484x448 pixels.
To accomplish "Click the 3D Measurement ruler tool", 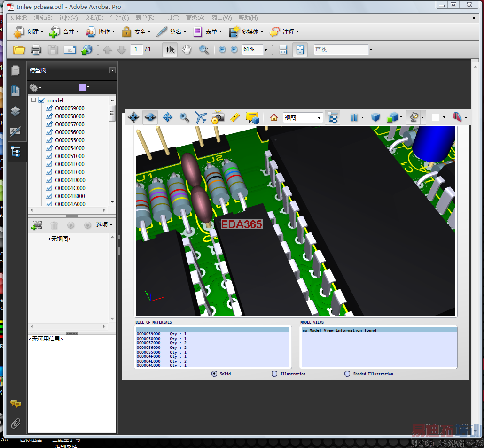I will point(235,117).
